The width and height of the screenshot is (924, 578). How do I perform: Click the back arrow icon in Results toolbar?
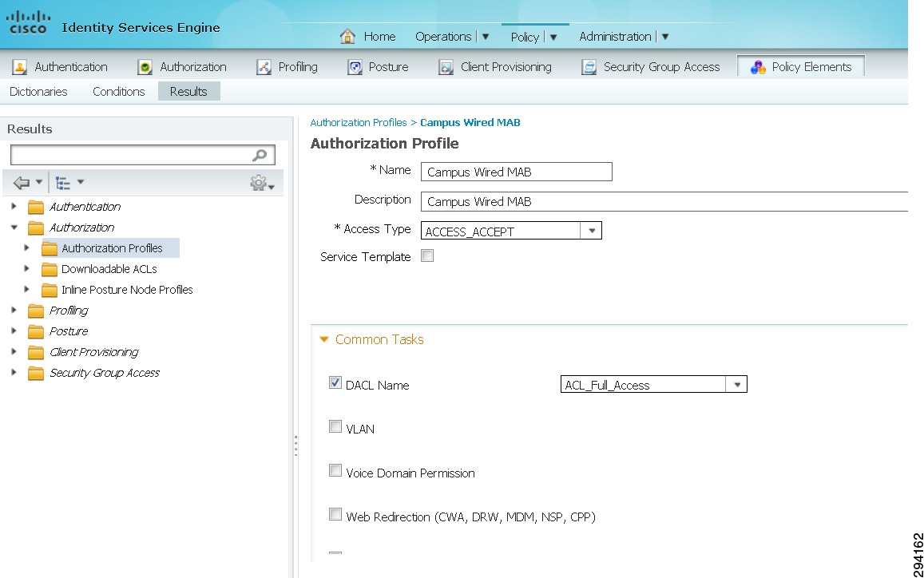22,183
